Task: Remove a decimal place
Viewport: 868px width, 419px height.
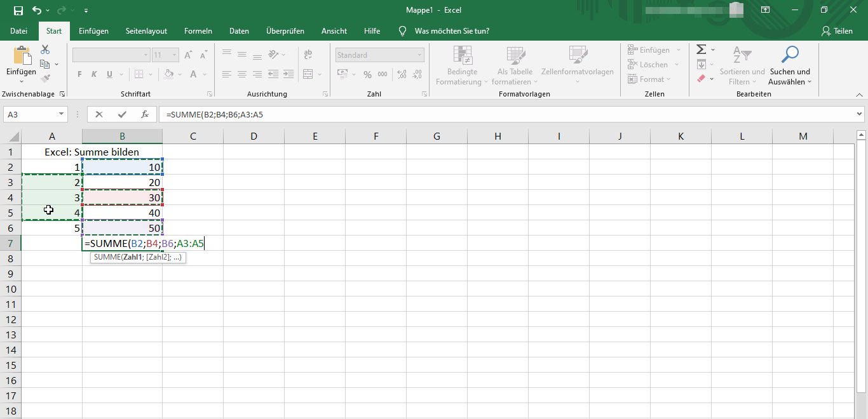Action: click(x=416, y=74)
